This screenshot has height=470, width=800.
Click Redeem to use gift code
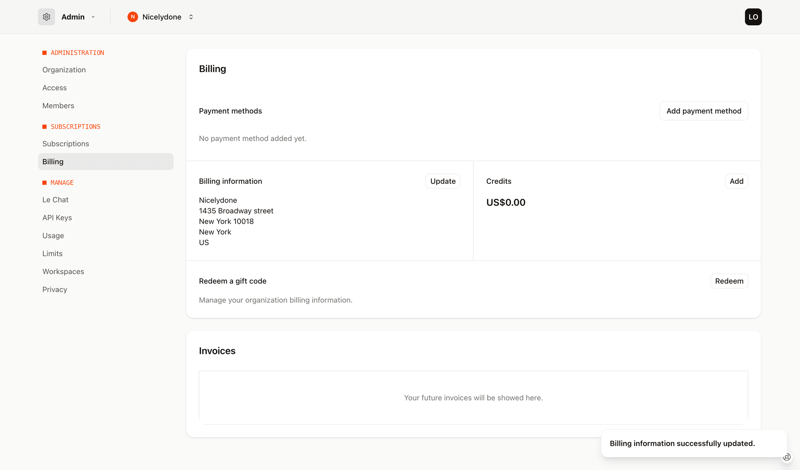click(x=729, y=281)
